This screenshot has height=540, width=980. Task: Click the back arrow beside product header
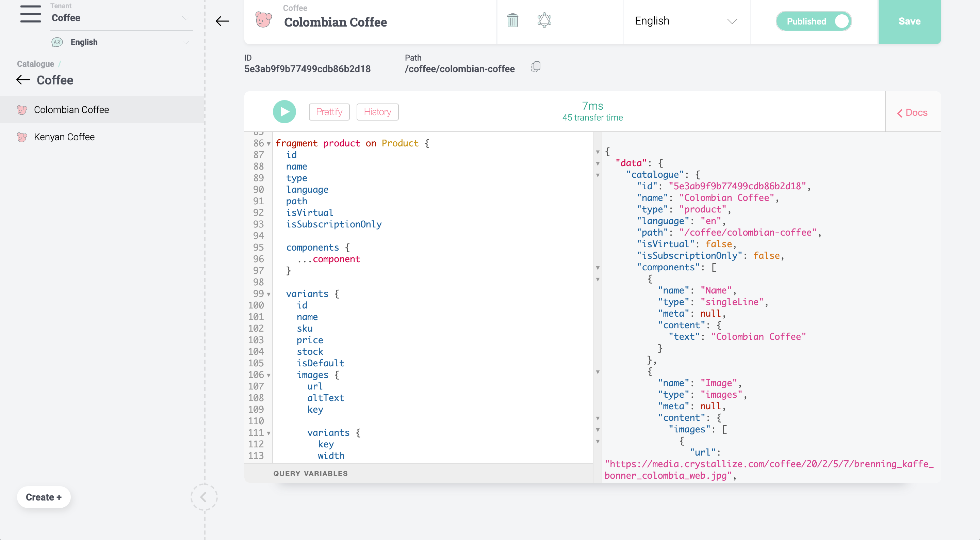222,21
